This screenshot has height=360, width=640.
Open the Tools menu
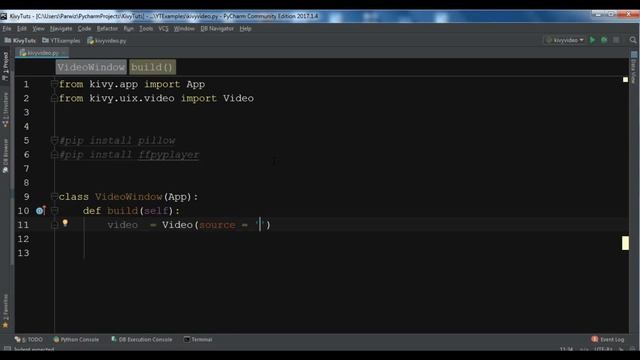146,29
